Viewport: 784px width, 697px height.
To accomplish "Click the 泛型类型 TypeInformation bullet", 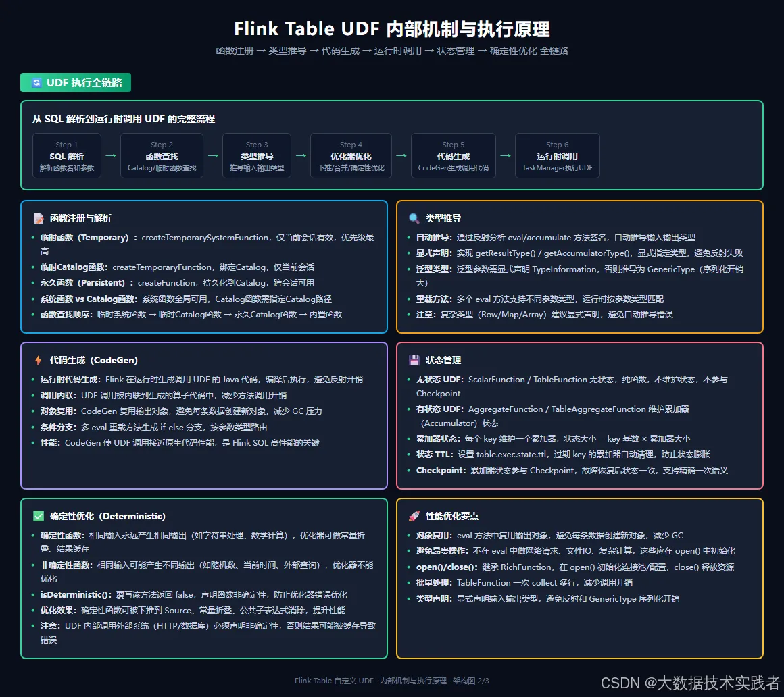I will (579, 276).
